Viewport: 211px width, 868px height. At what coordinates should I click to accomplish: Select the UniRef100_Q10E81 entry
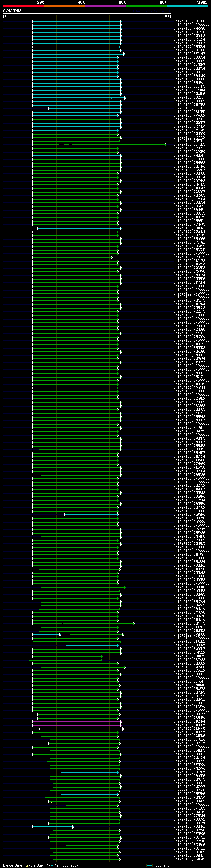(x=190, y=61)
